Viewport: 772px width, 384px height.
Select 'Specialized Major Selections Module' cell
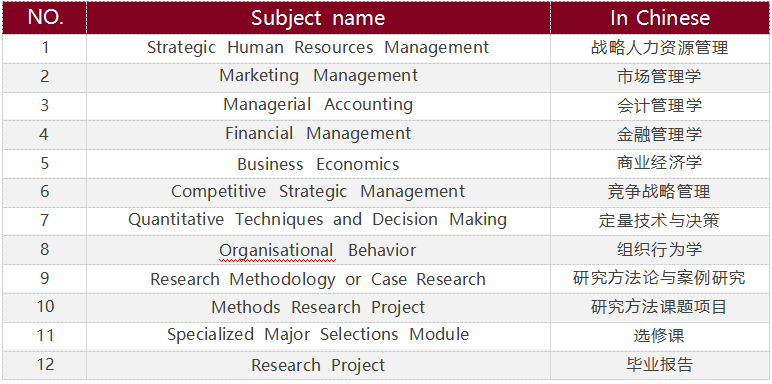coord(318,336)
